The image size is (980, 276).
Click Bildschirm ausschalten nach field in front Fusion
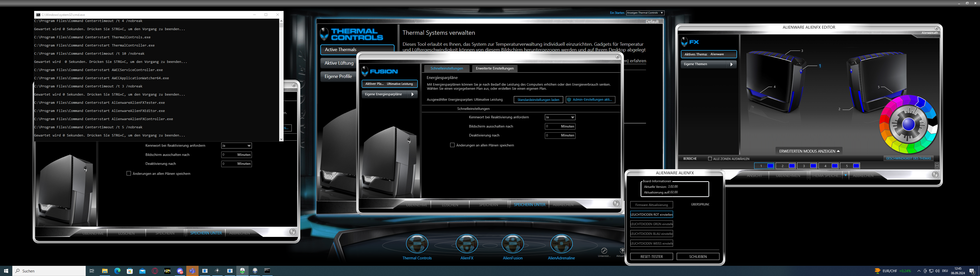pyautogui.click(x=560, y=126)
